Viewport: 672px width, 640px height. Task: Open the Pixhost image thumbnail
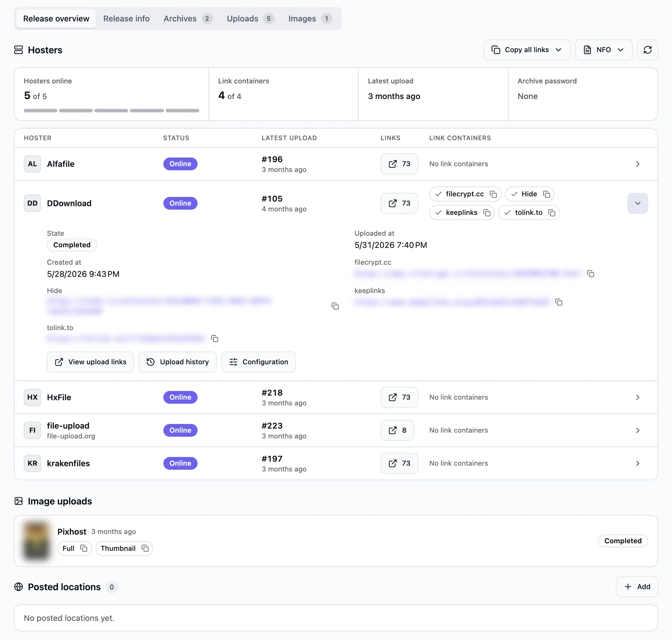click(x=36, y=540)
